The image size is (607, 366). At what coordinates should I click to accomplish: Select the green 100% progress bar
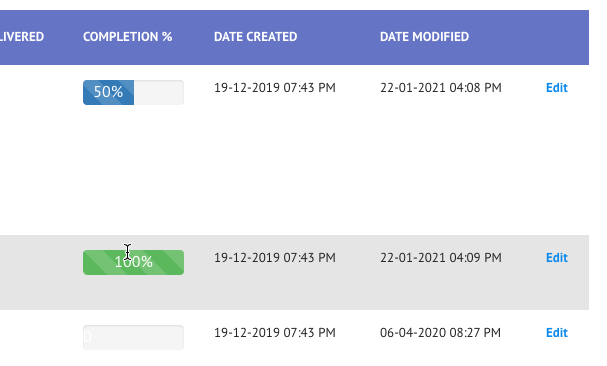[133, 262]
